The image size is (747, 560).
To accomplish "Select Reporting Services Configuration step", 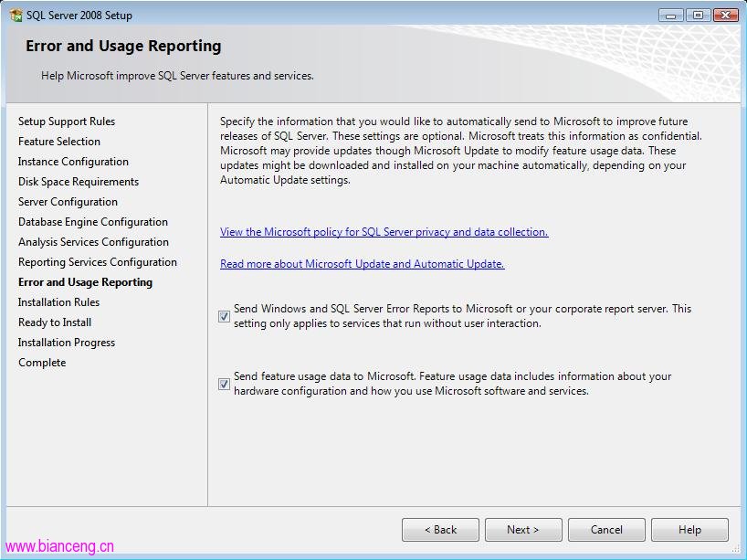I will (x=98, y=262).
